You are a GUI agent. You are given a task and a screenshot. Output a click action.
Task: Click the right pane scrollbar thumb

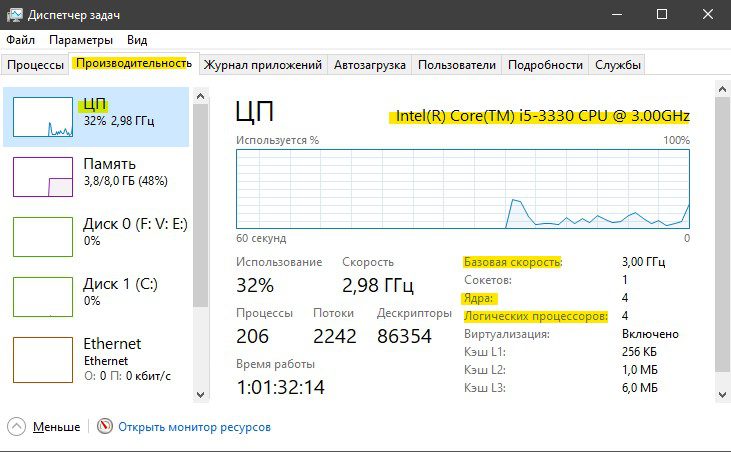722,234
